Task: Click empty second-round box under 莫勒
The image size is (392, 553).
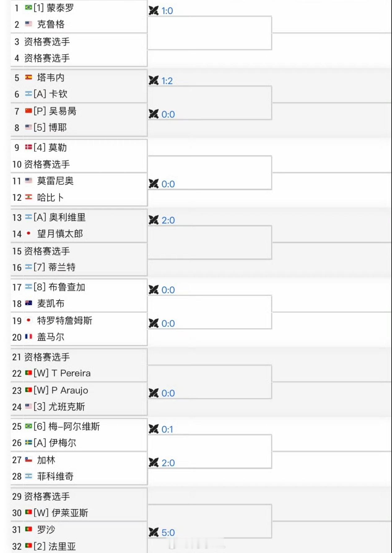Action: tap(210, 173)
